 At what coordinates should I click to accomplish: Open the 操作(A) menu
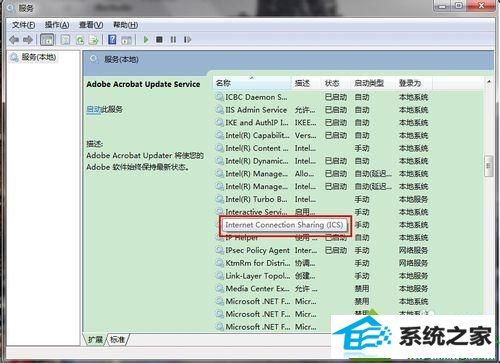click(x=57, y=25)
